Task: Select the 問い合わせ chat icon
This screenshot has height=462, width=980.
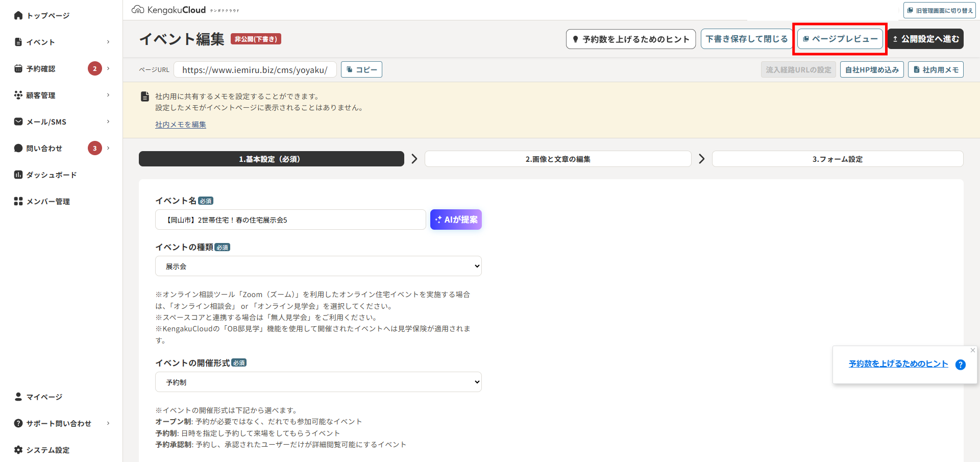Action: pos(18,148)
